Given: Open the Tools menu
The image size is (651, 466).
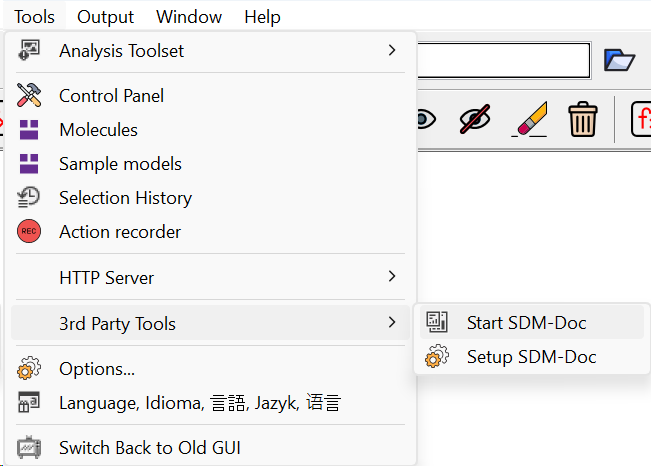Looking at the screenshot, I should (x=34, y=17).
